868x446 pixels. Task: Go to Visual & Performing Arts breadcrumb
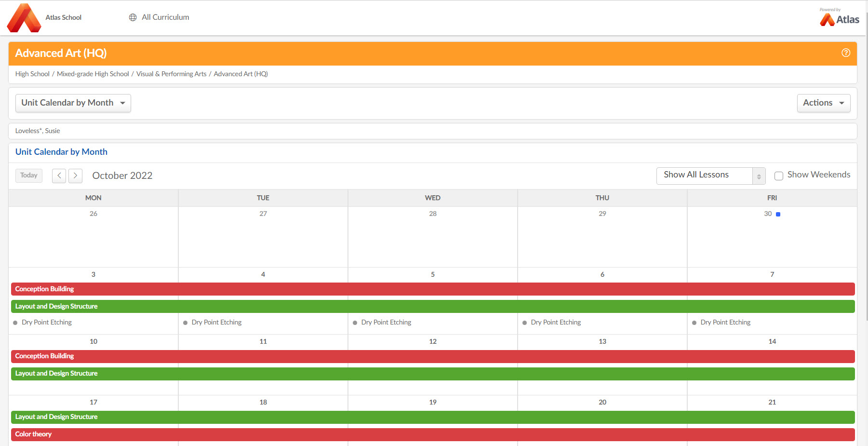171,74
